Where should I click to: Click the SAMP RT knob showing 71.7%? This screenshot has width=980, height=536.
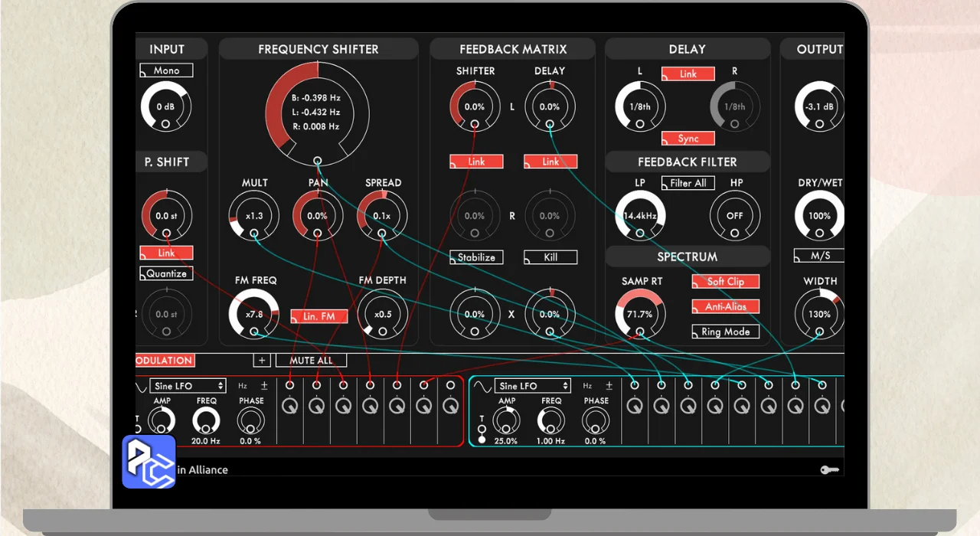click(x=640, y=313)
